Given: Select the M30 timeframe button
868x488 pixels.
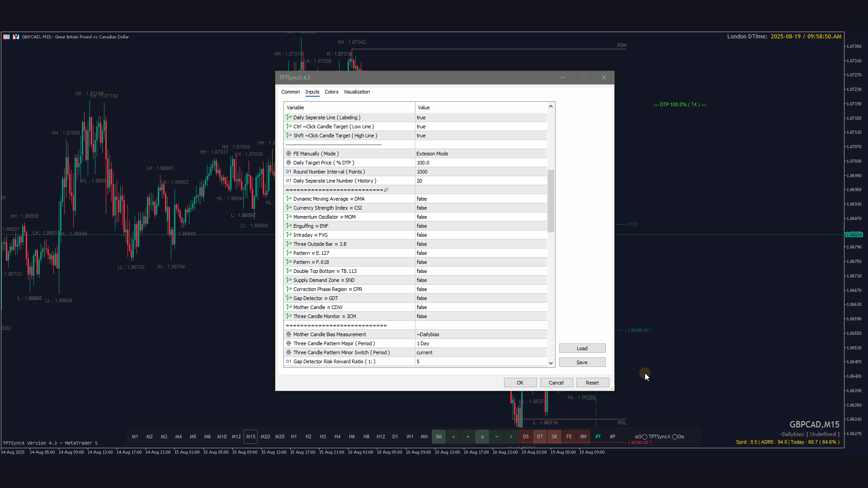Looking at the screenshot, I should pyautogui.click(x=279, y=436).
